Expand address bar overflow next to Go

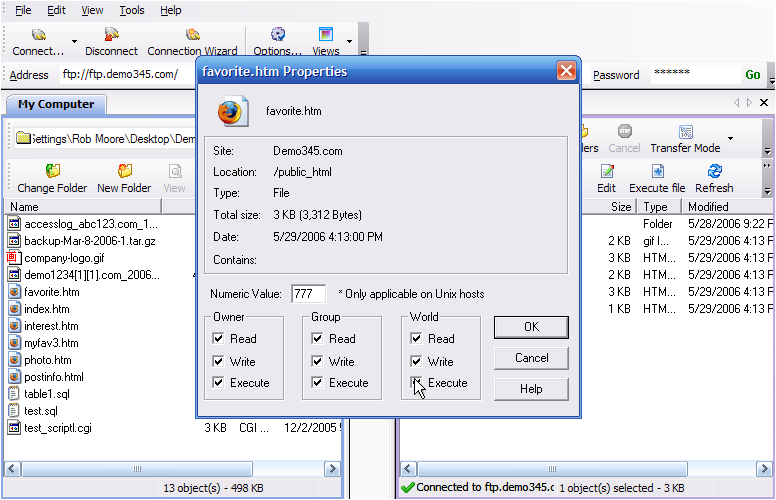772,79
